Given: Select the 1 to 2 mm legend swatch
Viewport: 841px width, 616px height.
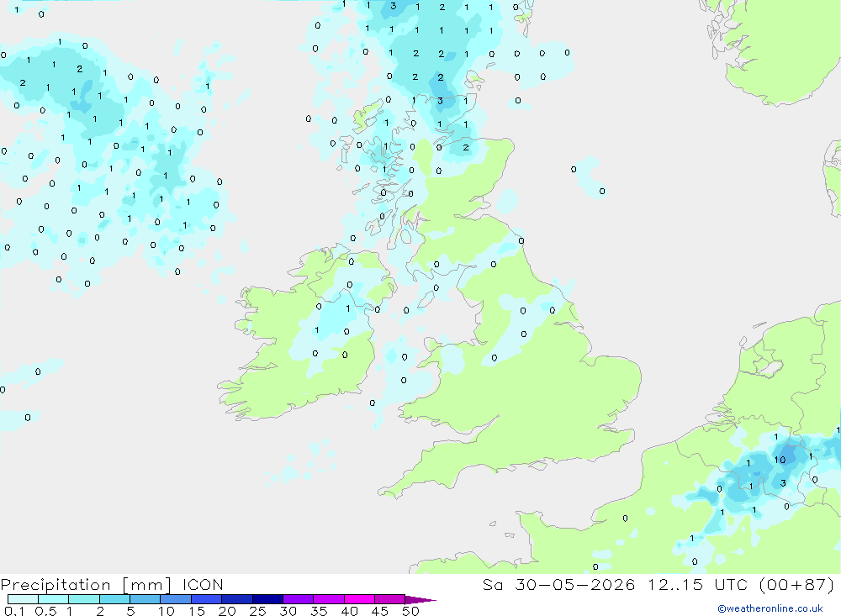Looking at the screenshot, I should click(x=84, y=599).
